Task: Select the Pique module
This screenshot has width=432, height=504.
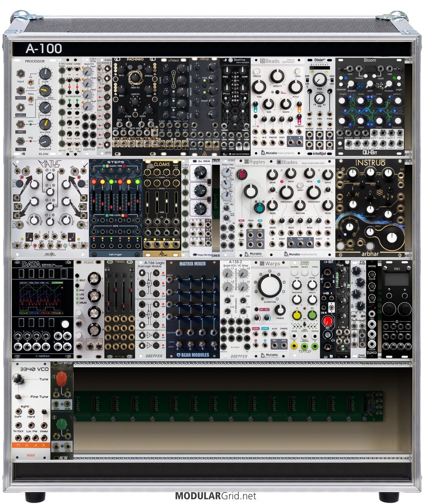Action: pos(343,309)
